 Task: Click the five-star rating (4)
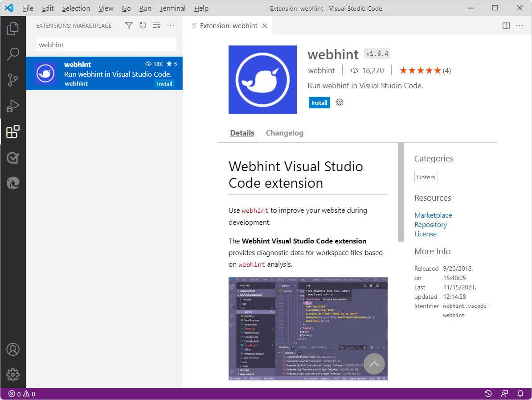coord(425,70)
